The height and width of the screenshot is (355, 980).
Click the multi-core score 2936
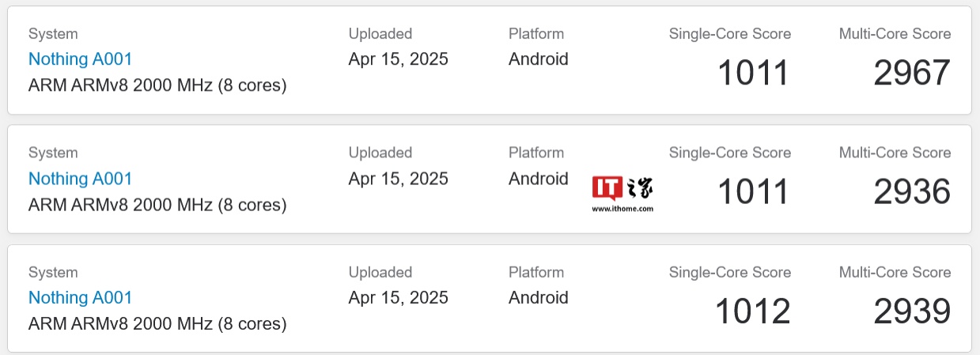(911, 192)
